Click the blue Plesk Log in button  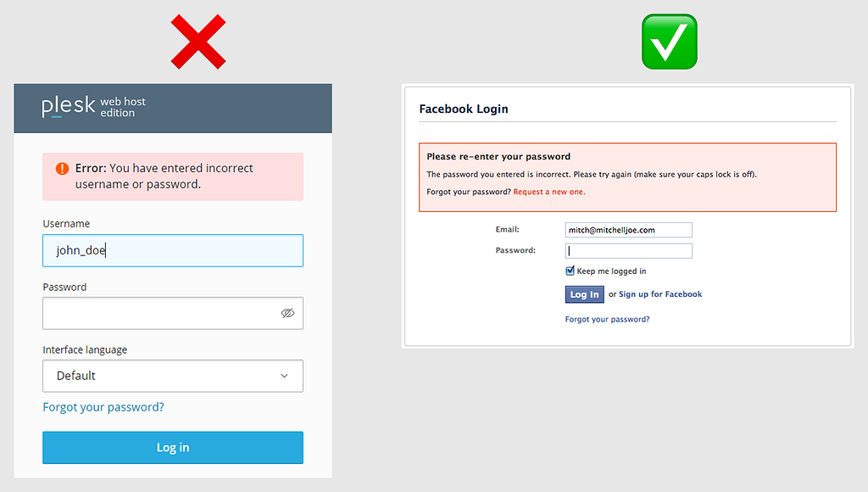point(173,447)
